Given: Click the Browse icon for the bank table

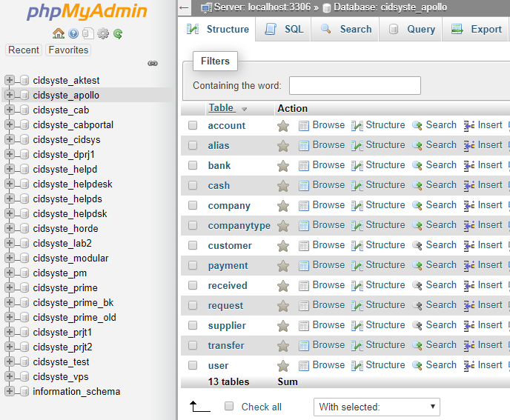Looking at the screenshot, I should pyautogui.click(x=304, y=166).
